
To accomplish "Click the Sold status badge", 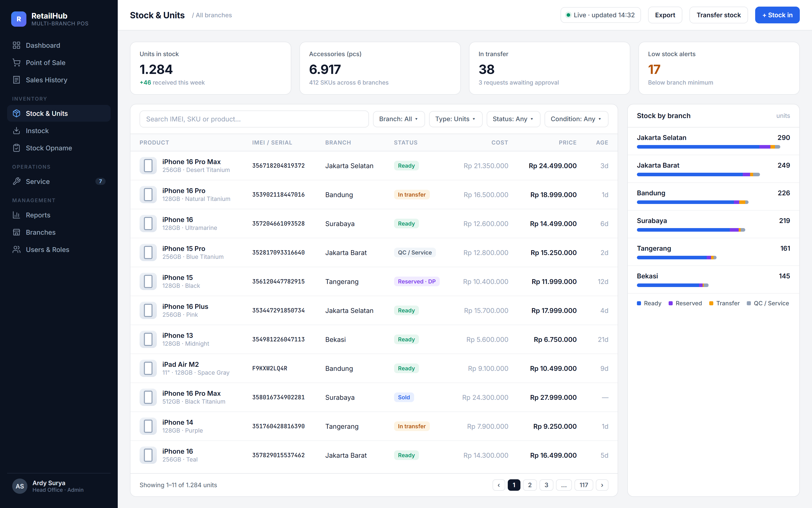I will (x=404, y=397).
